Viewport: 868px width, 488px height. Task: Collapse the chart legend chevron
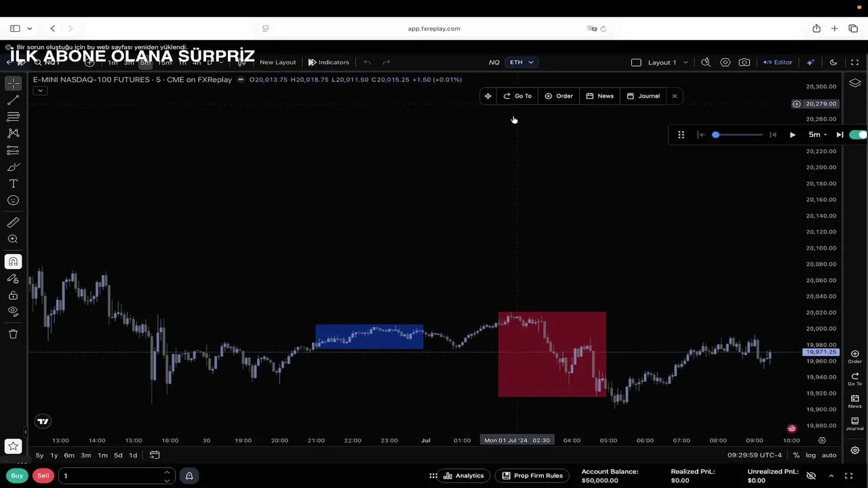pos(40,91)
